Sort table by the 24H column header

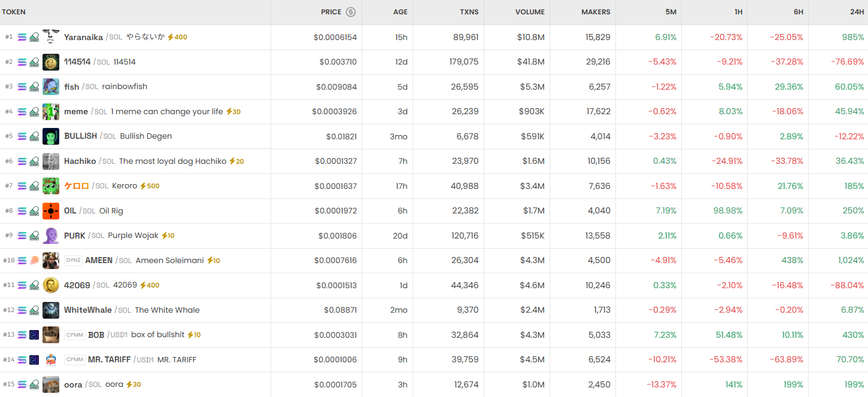pos(857,12)
